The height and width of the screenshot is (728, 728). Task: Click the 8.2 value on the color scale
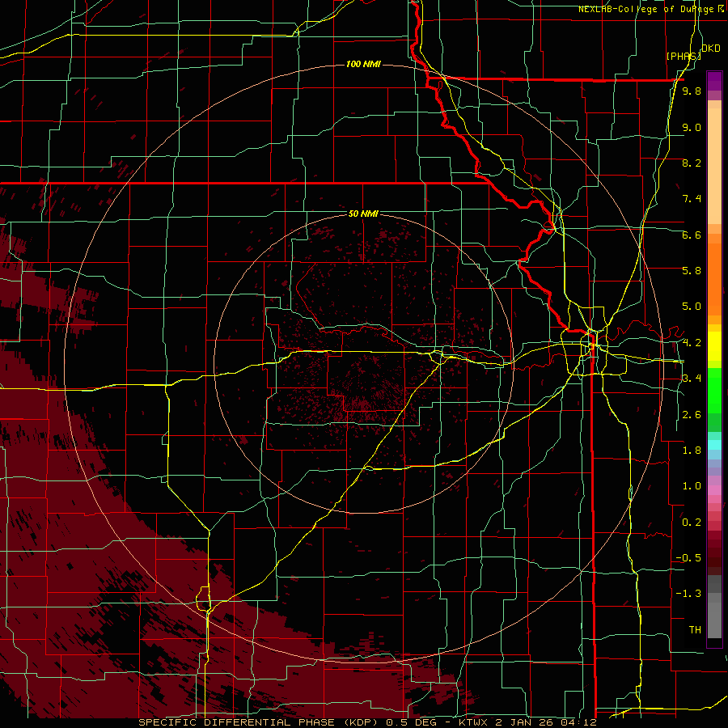(x=692, y=163)
